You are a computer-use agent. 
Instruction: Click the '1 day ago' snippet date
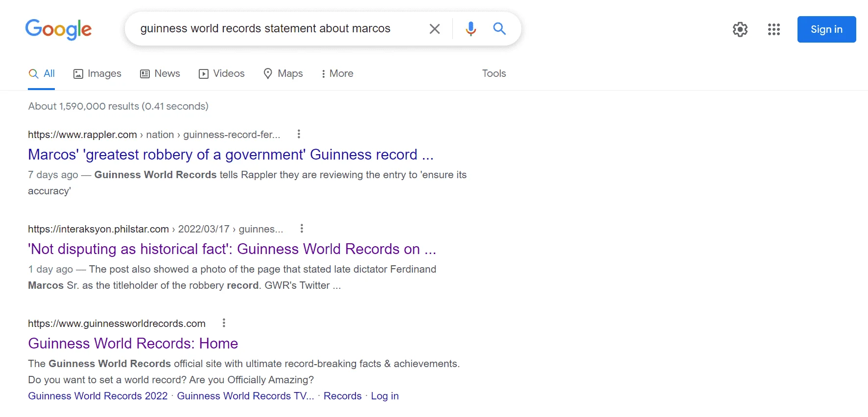pos(50,269)
